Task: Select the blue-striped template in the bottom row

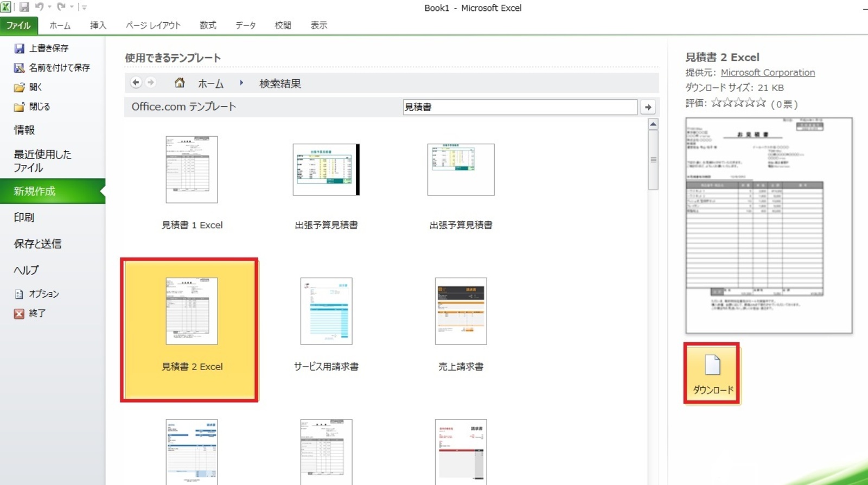Action: click(192, 451)
